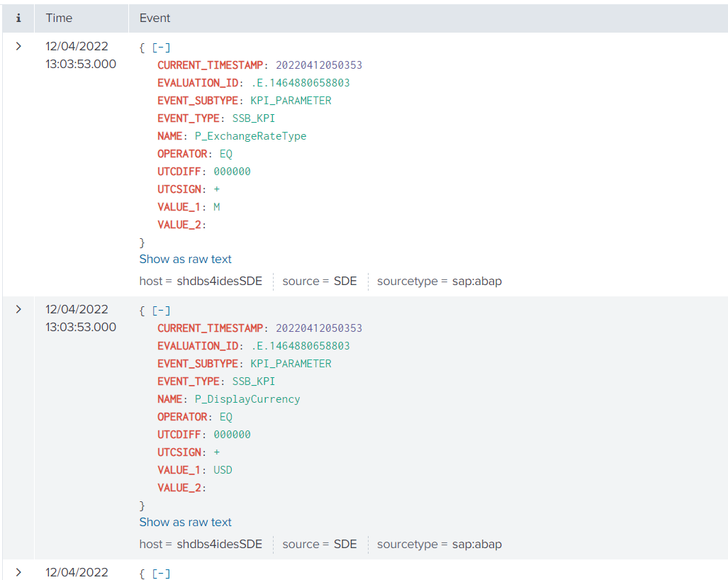The height and width of the screenshot is (580, 728).
Task: Expand the third partially visible event row
Action: tap(18, 571)
